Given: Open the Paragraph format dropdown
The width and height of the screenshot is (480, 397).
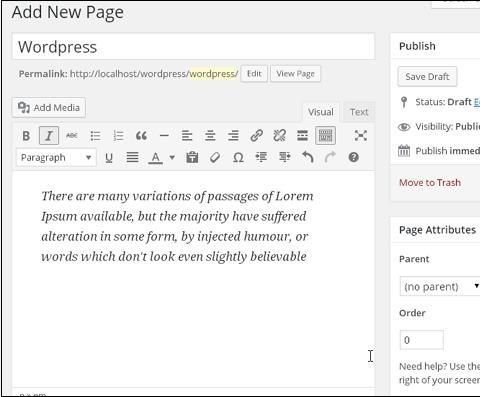Looking at the screenshot, I should (x=56, y=158).
